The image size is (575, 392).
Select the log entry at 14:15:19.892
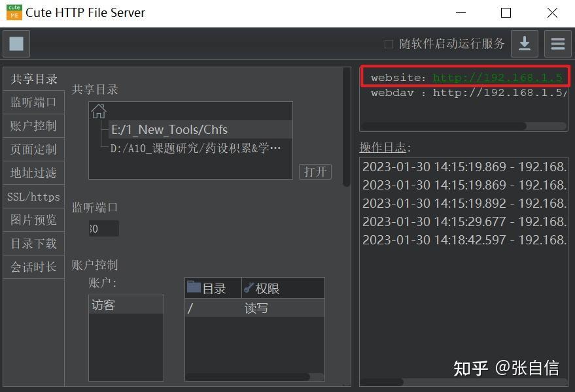point(464,203)
